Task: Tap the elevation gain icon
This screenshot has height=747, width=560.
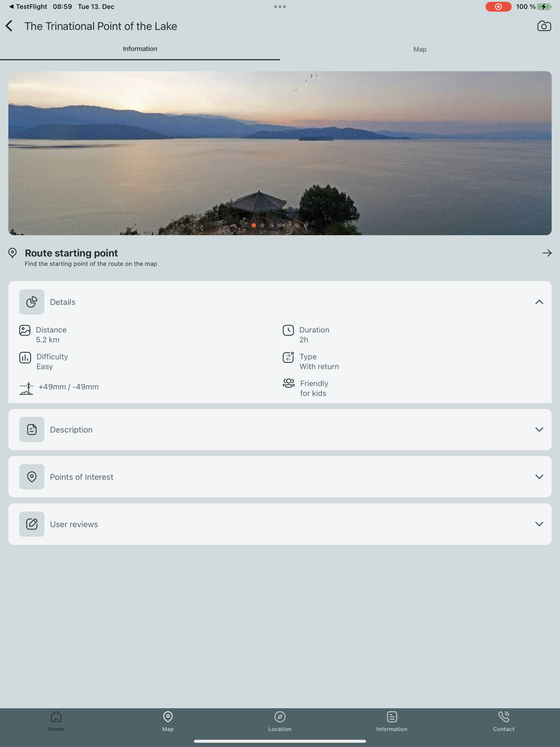Action: click(26, 388)
